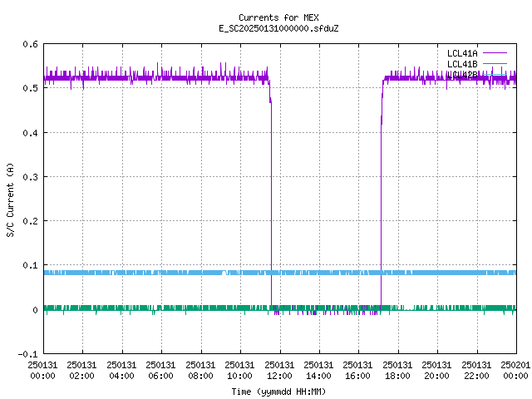Click the 22:00 x-axis tick label
Image resolution: width=532 pixels, height=399 pixels.
(476, 376)
